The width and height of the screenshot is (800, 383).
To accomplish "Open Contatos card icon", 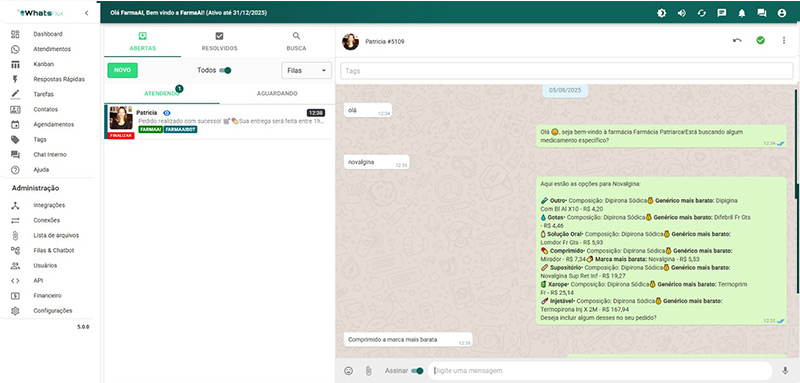I will 15,110.
